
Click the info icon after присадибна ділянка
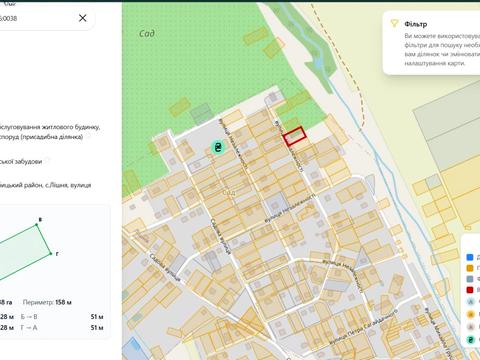(x=88, y=137)
